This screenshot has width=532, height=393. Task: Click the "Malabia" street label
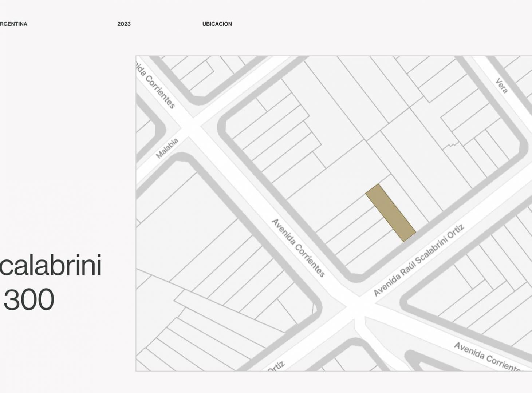pos(167,148)
